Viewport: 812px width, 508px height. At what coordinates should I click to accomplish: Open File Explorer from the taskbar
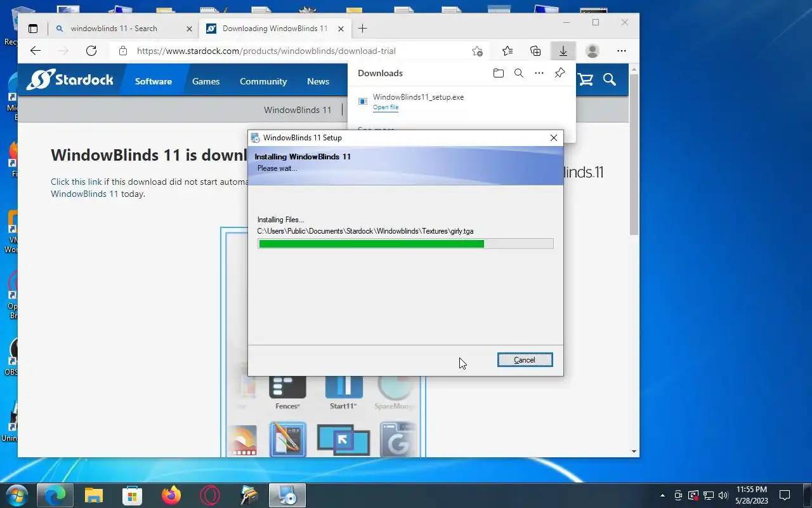[x=94, y=495]
